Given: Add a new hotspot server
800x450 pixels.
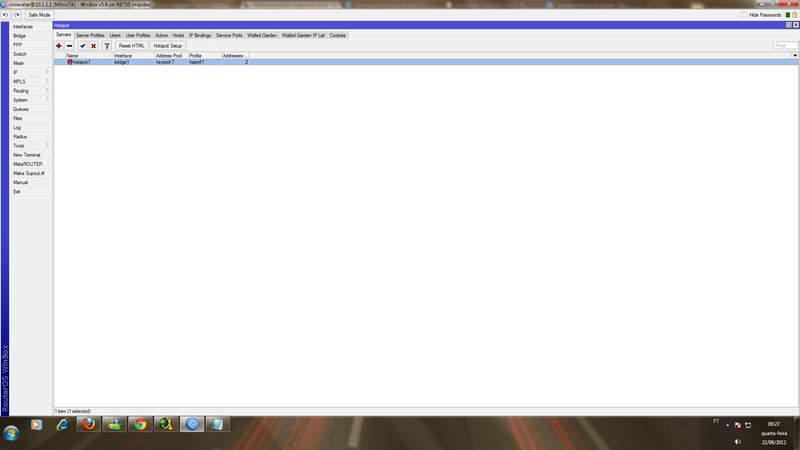Looking at the screenshot, I should point(59,46).
